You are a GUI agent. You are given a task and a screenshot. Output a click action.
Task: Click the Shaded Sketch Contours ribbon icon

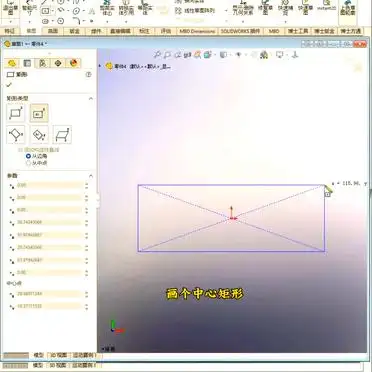coord(347,8)
